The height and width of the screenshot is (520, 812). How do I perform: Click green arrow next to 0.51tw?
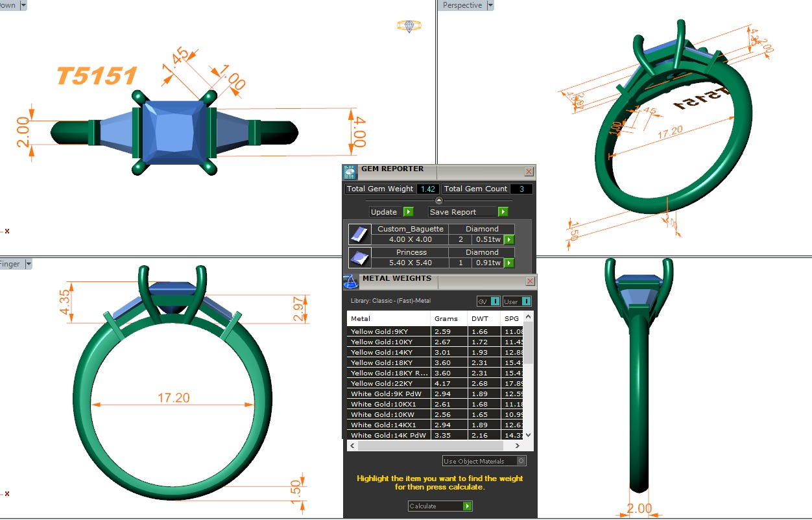point(509,240)
